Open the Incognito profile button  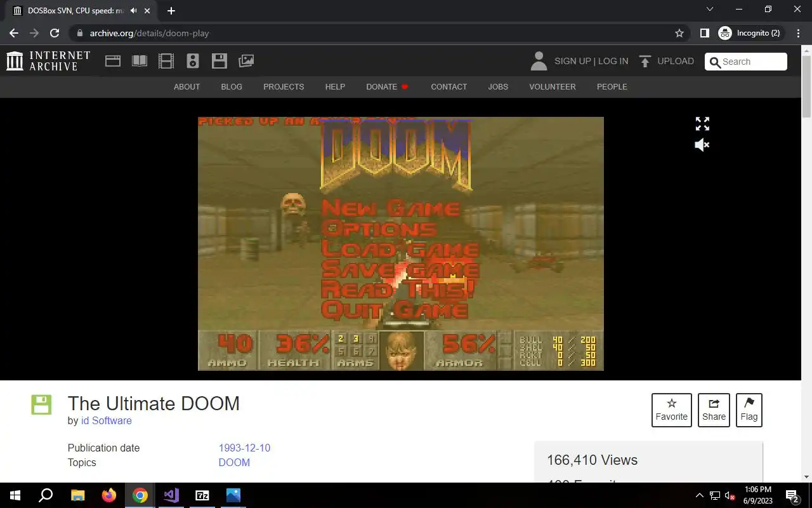tap(751, 33)
